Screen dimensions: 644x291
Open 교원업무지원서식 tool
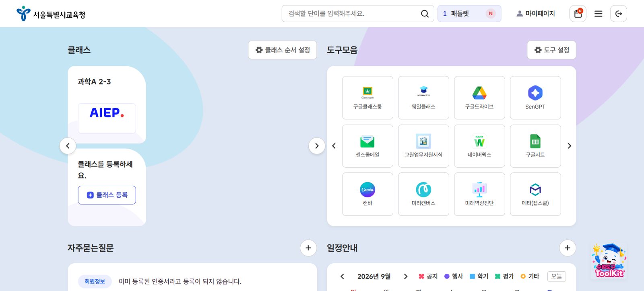pos(423,146)
